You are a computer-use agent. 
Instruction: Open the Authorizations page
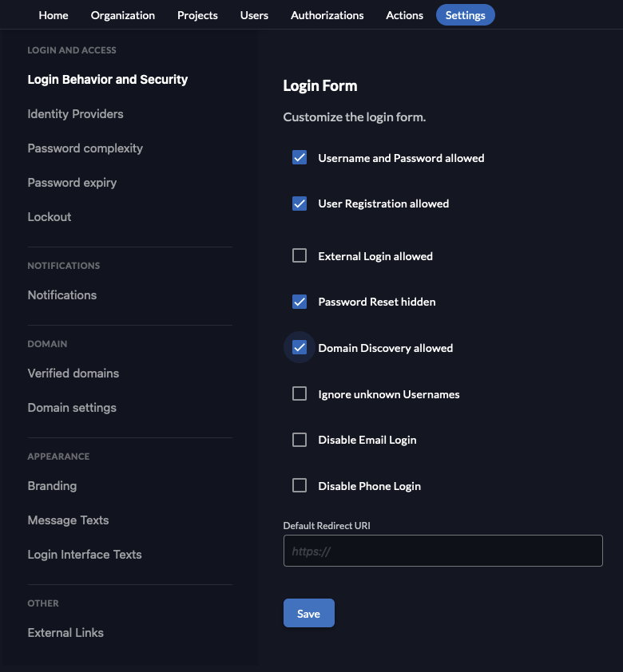327,14
